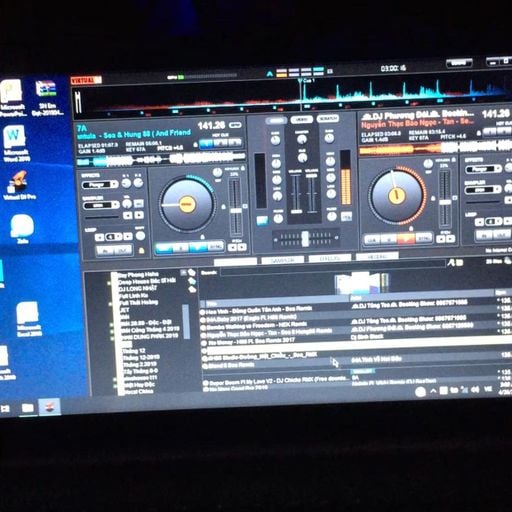This screenshot has height=512, width=512.
Task: Open the EFFECTS browser tab
Action: click(330, 259)
